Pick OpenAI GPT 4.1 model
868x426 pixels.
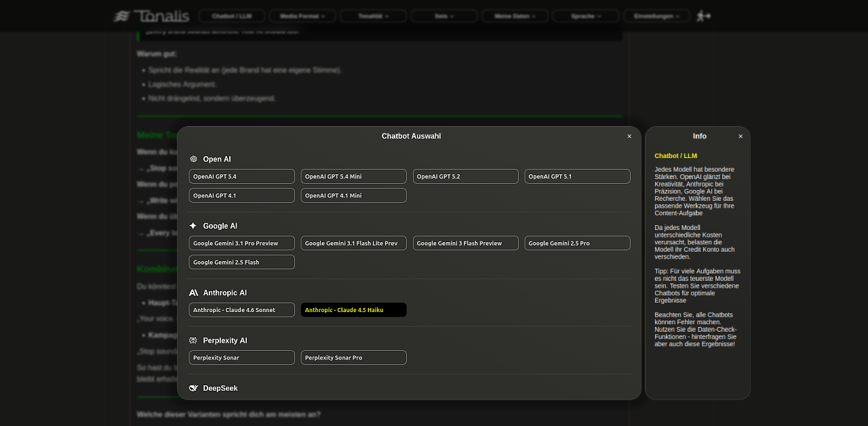[242, 195]
